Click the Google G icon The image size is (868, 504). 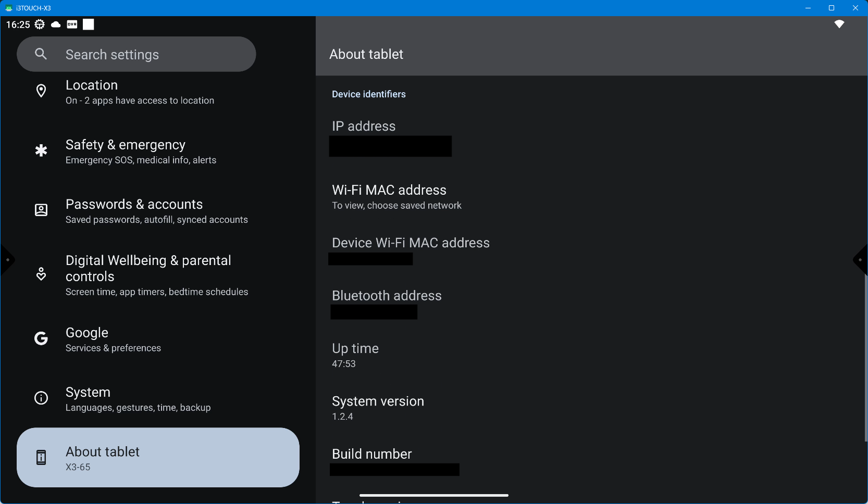coord(41,339)
